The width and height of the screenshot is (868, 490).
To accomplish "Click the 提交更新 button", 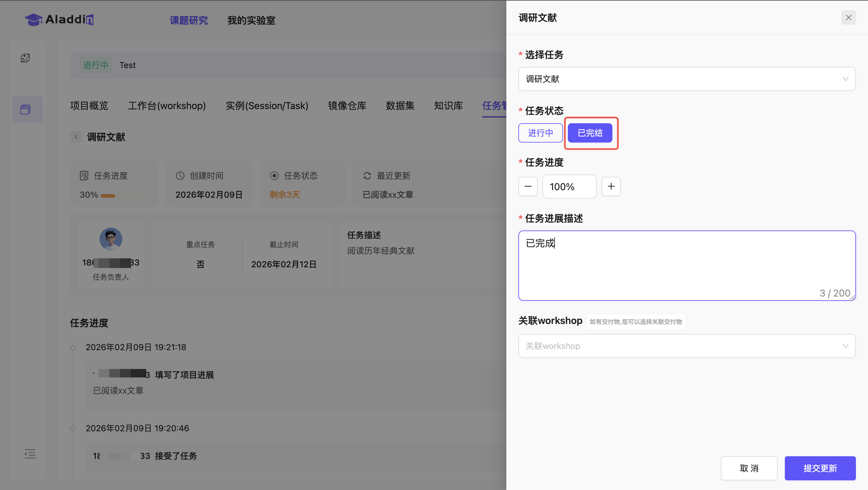I will point(820,468).
